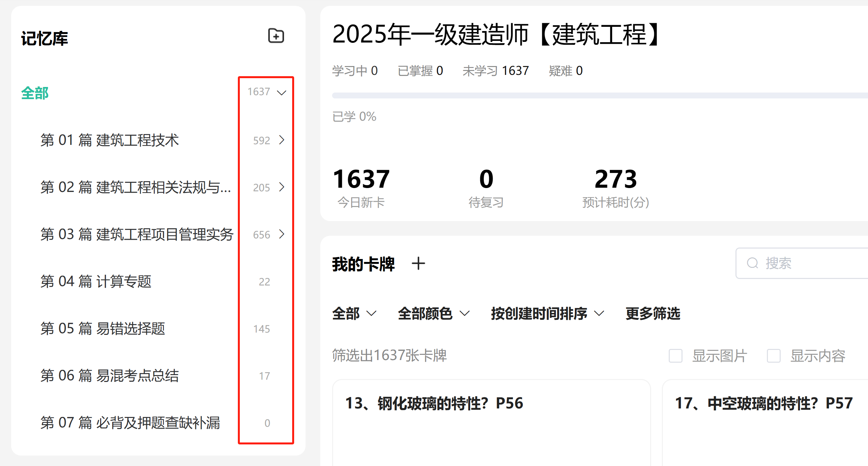Open the 全部 filter dropdown under 我的卡牌
This screenshot has width=868, height=466.
354,314
